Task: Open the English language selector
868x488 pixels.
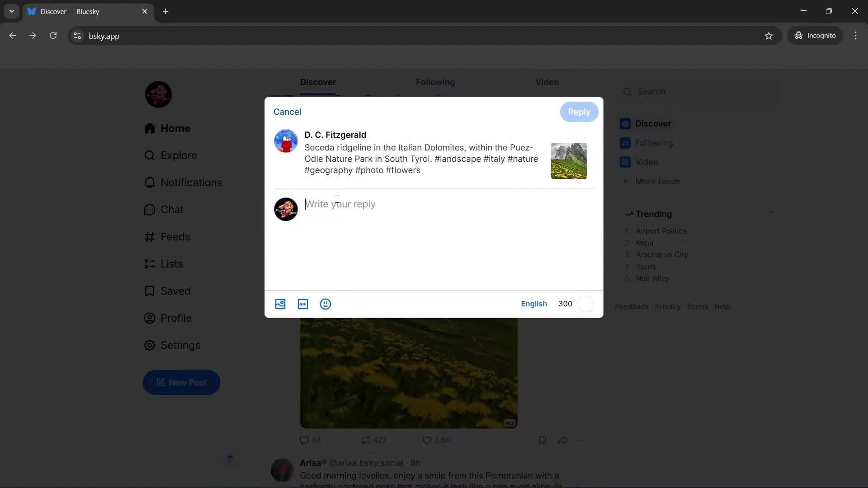Action: coord(534,304)
